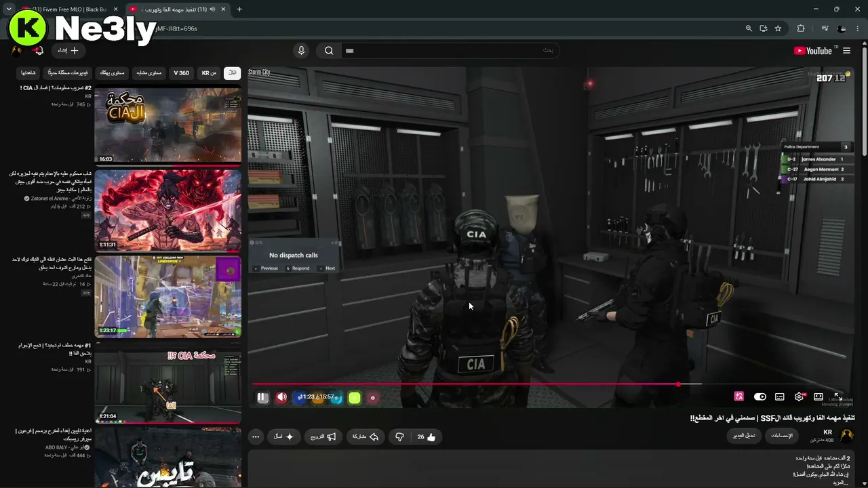
Task: Open the browser media controls icon
Action: pyautogui.click(x=825, y=28)
